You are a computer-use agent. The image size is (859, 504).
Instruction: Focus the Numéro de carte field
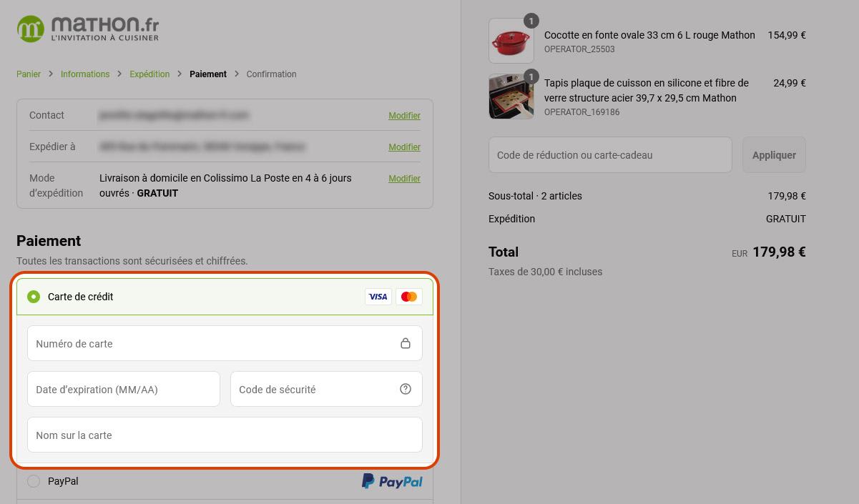pyautogui.click(x=225, y=343)
